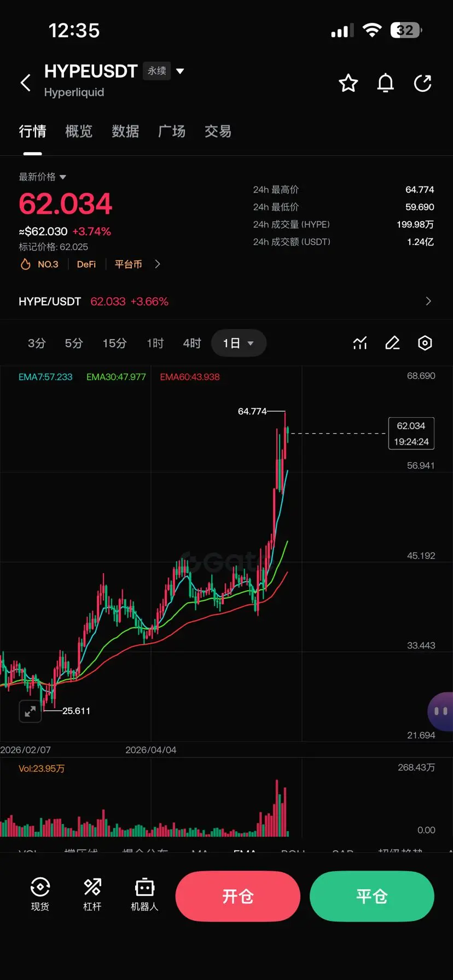Tap 开仓 open position button
453x980 pixels.
pyautogui.click(x=238, y=896)
